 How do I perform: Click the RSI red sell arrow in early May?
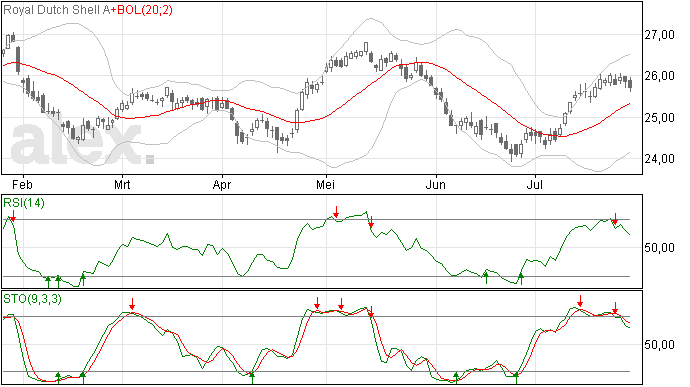click(x=336, y=212)
